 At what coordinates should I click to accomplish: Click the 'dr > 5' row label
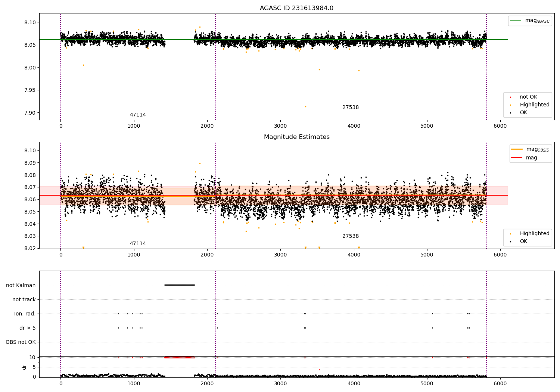28,328
